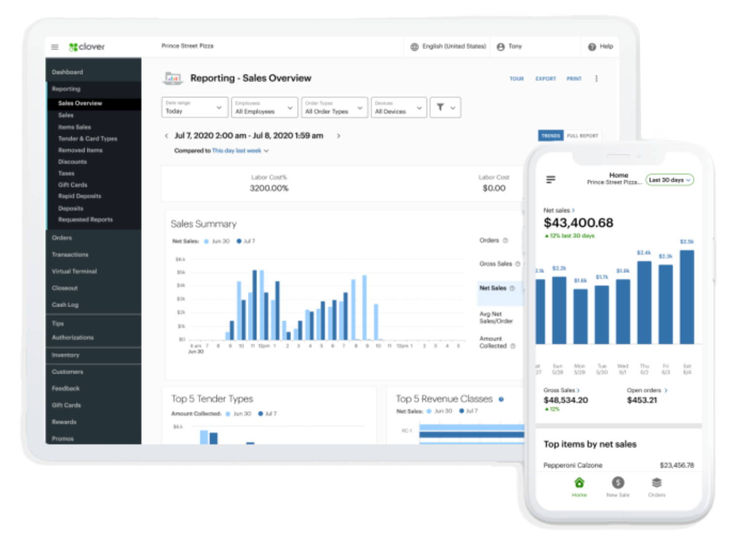Image resolution: width=756 pixels, height=546 pixels.
Task: Click the Tour link
Action: tap(516, 79)
